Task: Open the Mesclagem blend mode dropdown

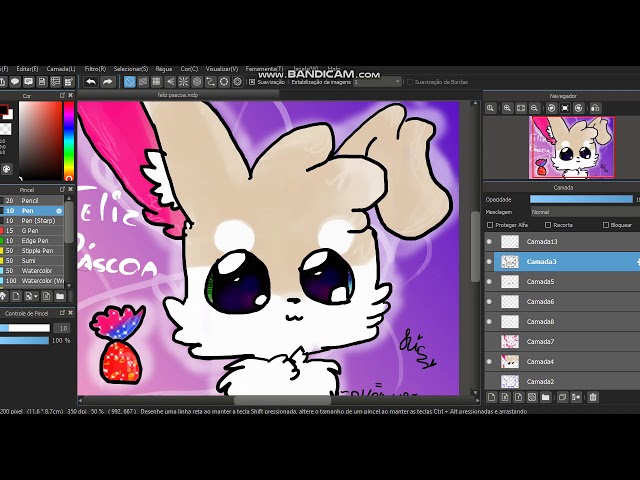Action: (x=585, y=212)
